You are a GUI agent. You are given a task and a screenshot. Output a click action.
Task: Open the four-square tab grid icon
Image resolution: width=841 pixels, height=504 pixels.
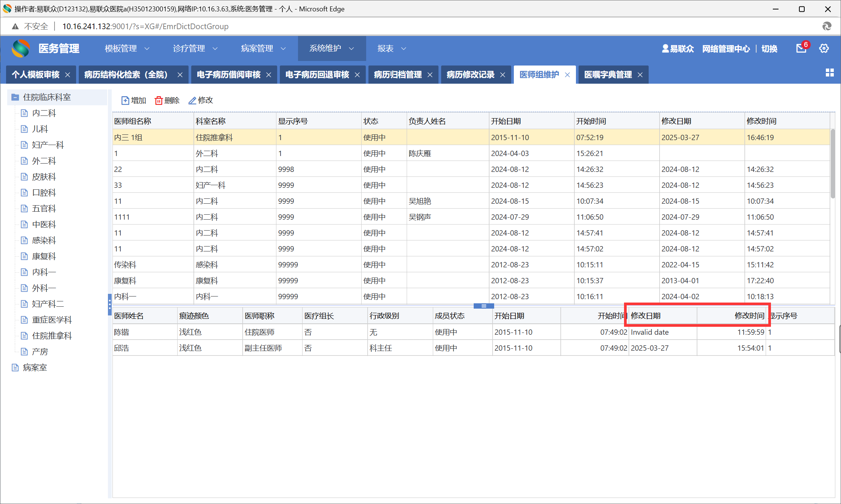click(x=830, y=73)
